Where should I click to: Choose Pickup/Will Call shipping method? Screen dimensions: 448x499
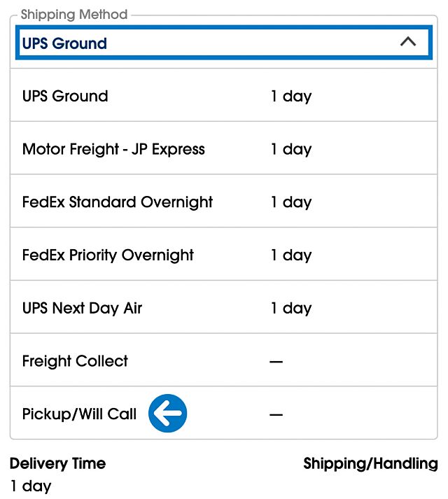coord(79,414)
